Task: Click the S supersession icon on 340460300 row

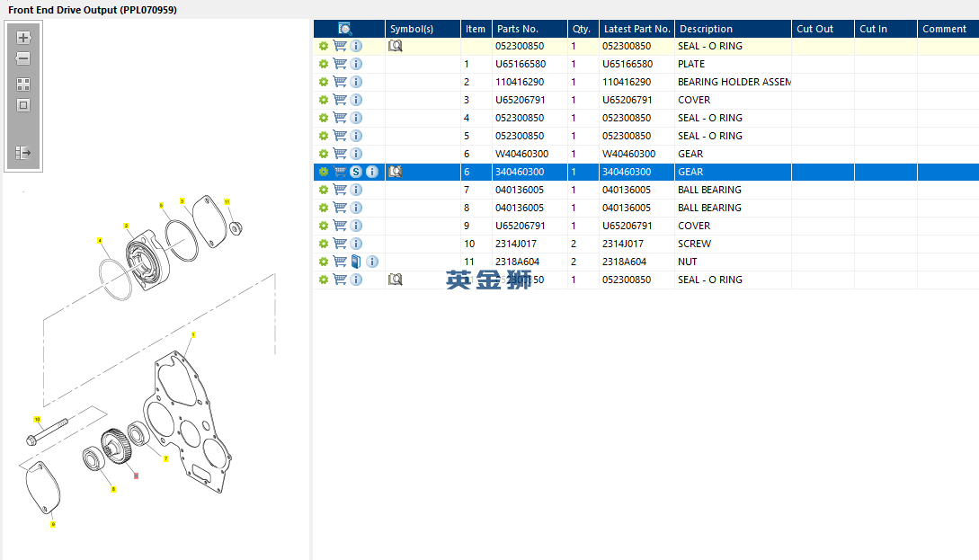Action: pyautogui.click(x=356, y=172)
